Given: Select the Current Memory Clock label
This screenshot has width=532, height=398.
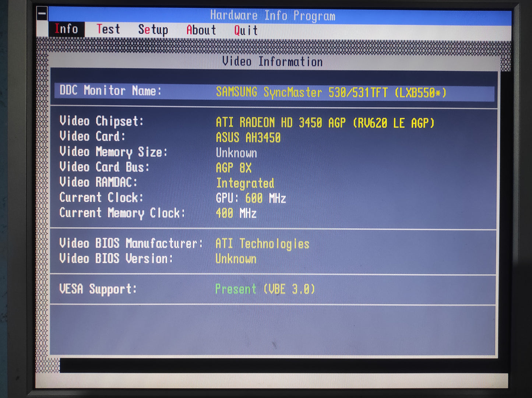Looking at the screenshot, I should (122, 213).
